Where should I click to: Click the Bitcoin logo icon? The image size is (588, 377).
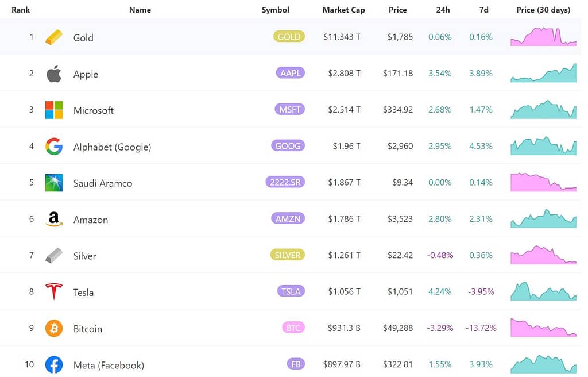(x=54, y=328)
